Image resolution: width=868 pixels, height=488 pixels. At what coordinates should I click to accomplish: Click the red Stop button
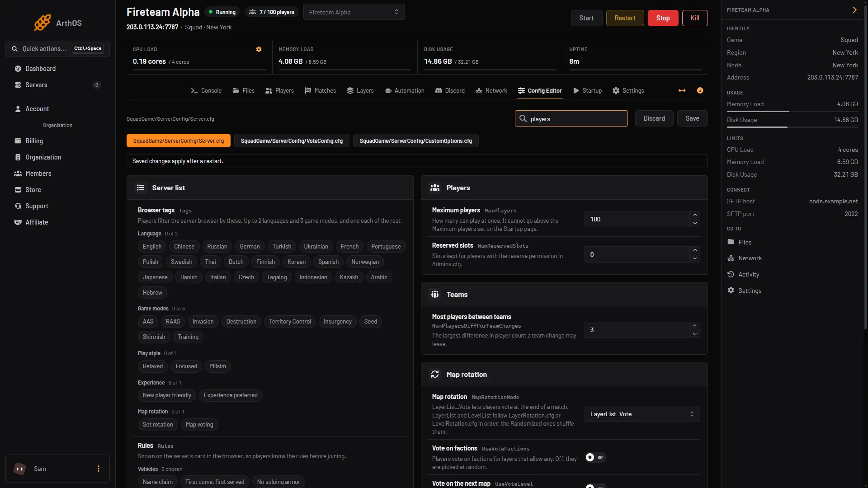[663, 18]
